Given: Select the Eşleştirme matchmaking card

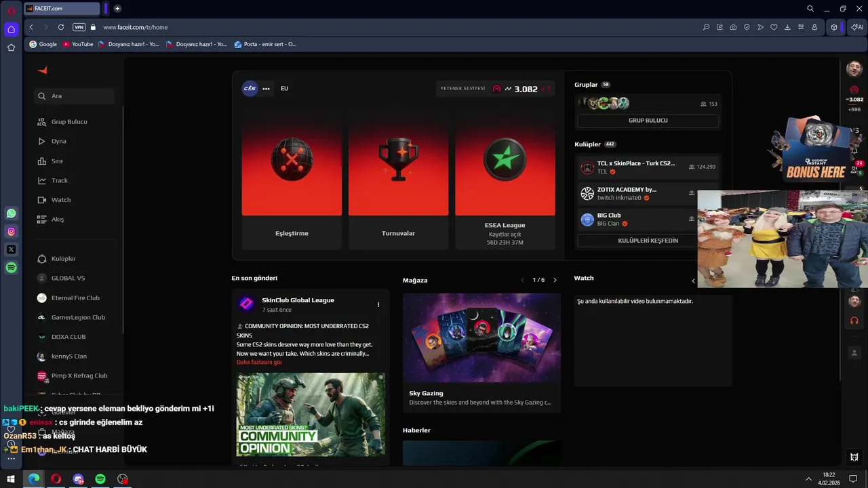Looking at the screenshot, I should [x=292, y=182].
